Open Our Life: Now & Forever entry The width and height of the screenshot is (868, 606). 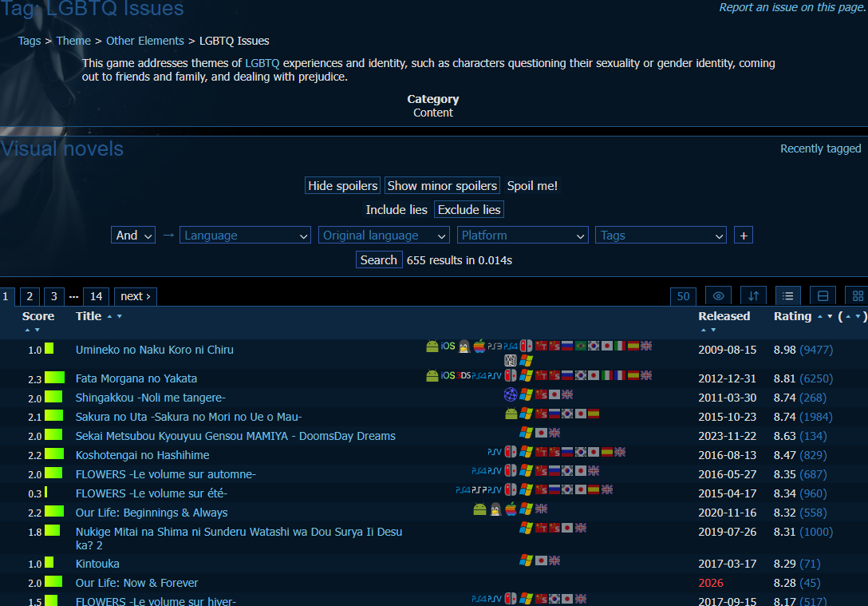pos(136,583)
